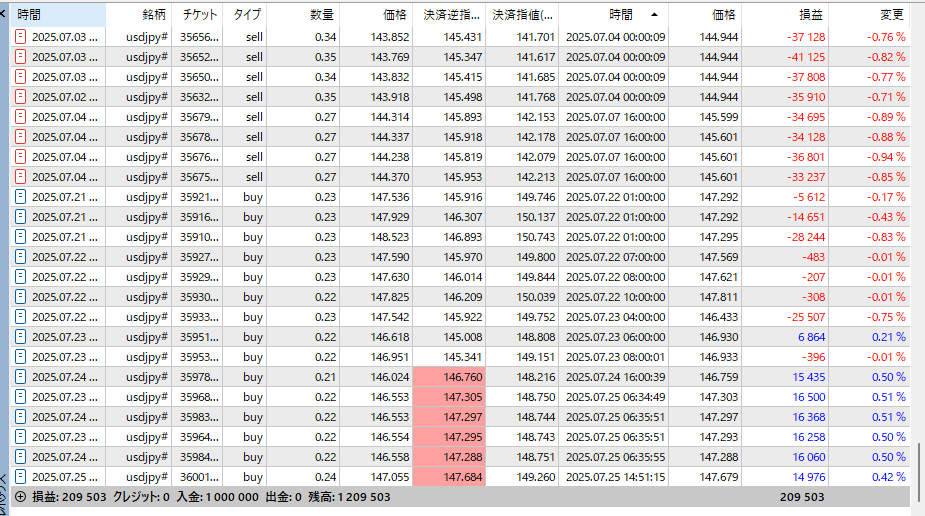Viewport: 925px width, 516px height.
Task: Click sell deal icon for ticket 35656
Action: (20, 37)
